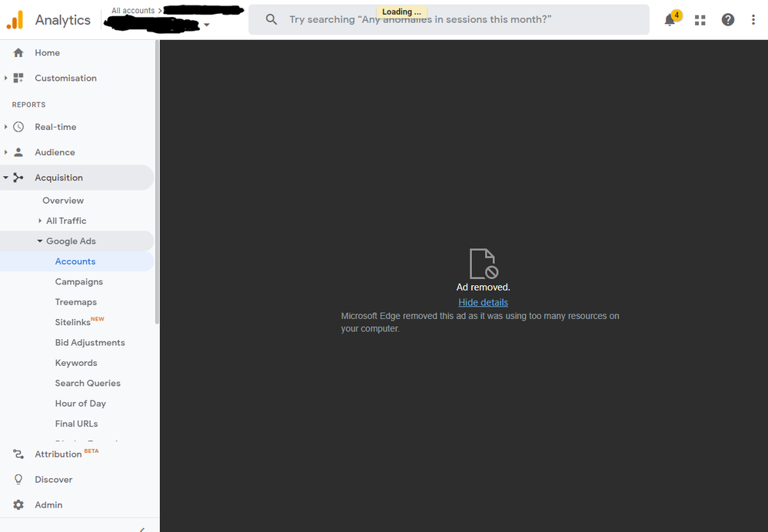Open the Hour of Day report

pos(80,404)
